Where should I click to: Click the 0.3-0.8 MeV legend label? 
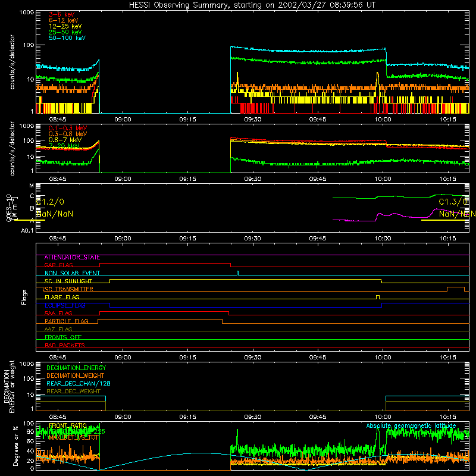tap(68, 134)
